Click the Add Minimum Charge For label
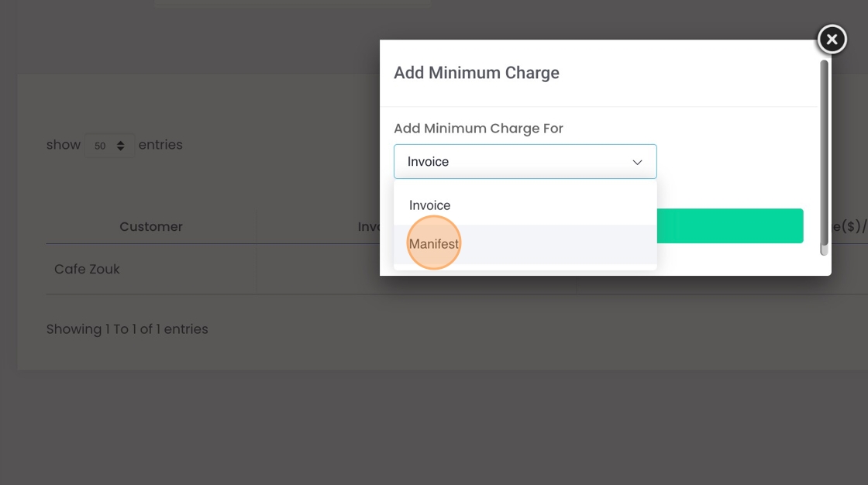This screenshot has height=485, width=868. point(478,129)
